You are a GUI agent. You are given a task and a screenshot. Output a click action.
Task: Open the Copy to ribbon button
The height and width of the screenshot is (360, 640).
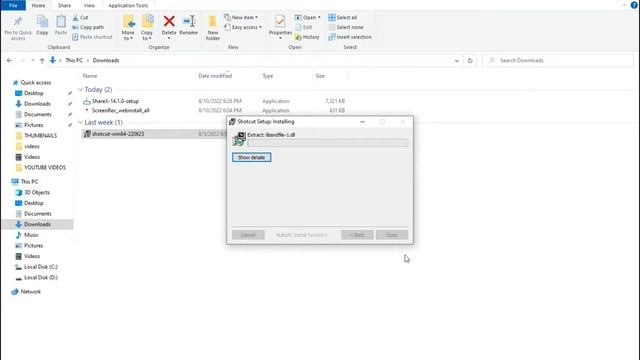[x=147, y=27]
